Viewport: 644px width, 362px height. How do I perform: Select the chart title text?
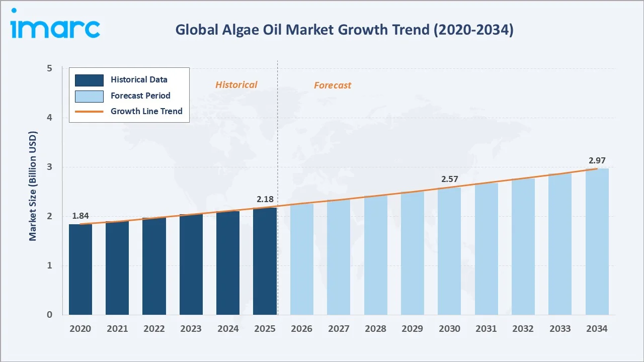pos(344,30)
